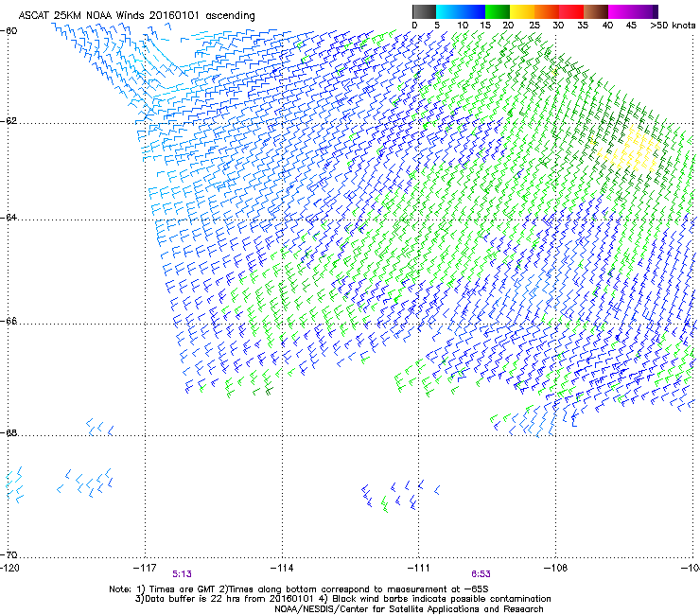
Task: Click the purple 5:13 pass time
Action: tap(183, 574)
